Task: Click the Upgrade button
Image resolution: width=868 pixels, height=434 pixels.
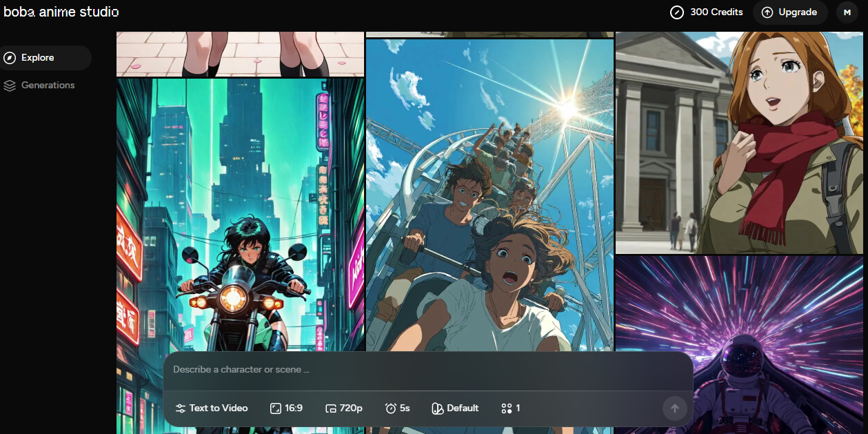Action: point(790,12)
